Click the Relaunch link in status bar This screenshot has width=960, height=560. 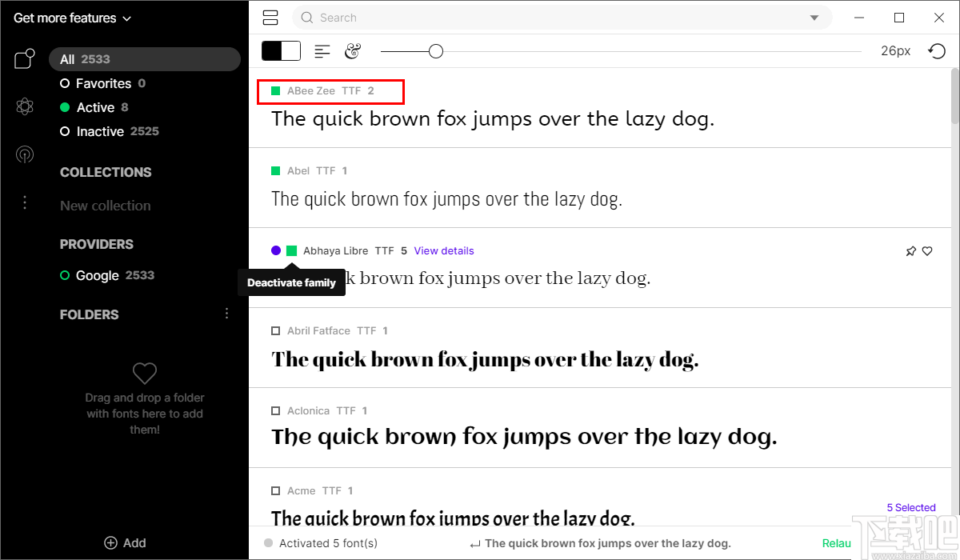(x=837, y=543)
